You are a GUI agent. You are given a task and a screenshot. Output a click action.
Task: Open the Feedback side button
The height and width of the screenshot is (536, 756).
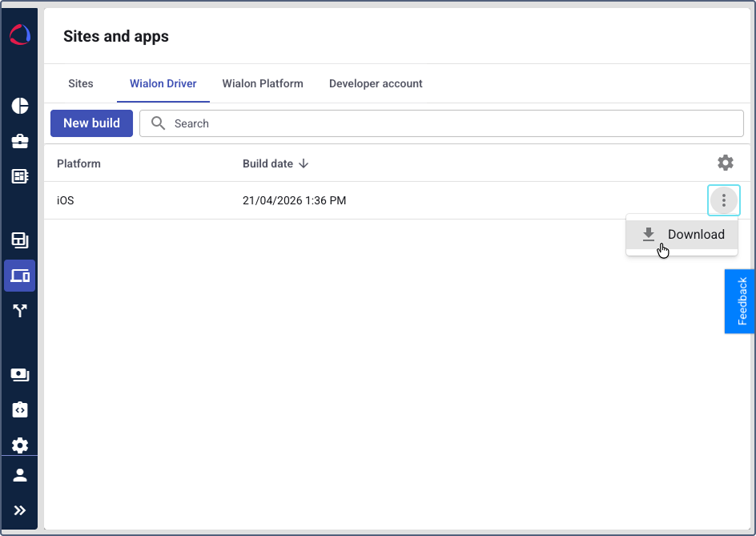pyautogui.click(x=741, y=301)
